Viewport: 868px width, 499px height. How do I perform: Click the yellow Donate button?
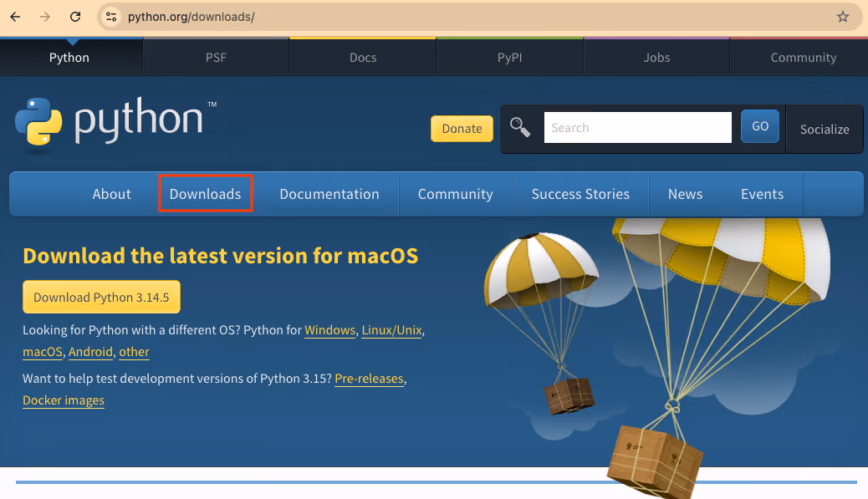(462, 129)
